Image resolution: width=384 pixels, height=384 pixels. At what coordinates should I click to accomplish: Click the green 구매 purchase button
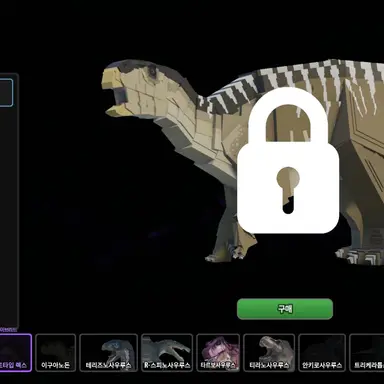(285, 309)
